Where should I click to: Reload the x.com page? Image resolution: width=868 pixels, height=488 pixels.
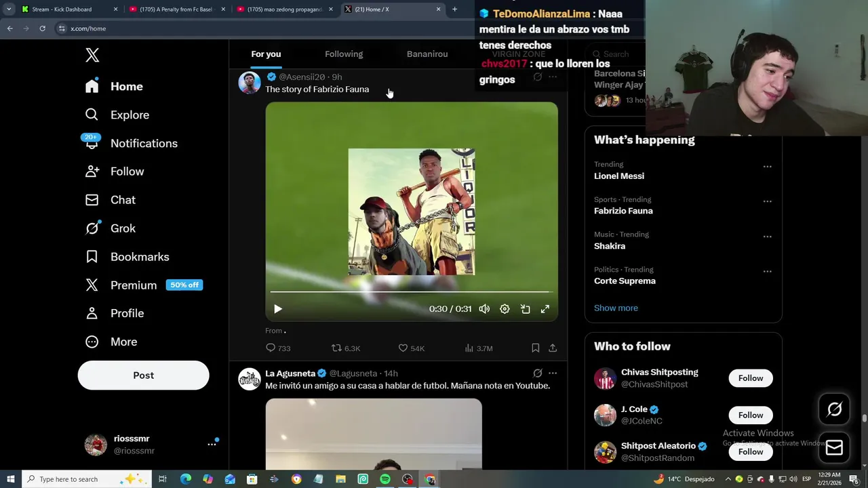(42, 28)
